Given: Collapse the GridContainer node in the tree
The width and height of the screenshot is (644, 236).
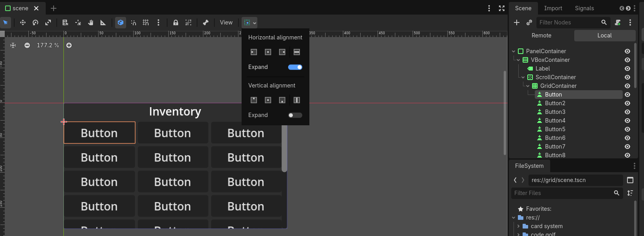Looking at the screenshot, I should [x=528, y=86].
